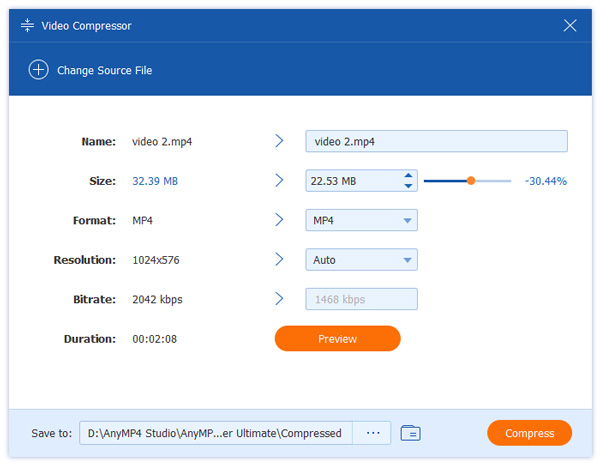The height and width of the screenshot is (465, 600).
Task: Click the Change Source File label
Action: click(104, 70)
